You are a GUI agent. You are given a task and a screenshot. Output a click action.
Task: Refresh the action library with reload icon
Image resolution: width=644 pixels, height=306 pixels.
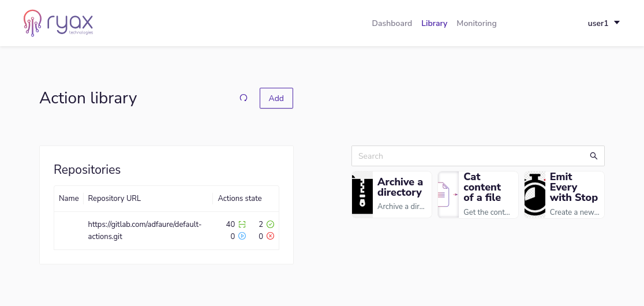pos(244,98)
